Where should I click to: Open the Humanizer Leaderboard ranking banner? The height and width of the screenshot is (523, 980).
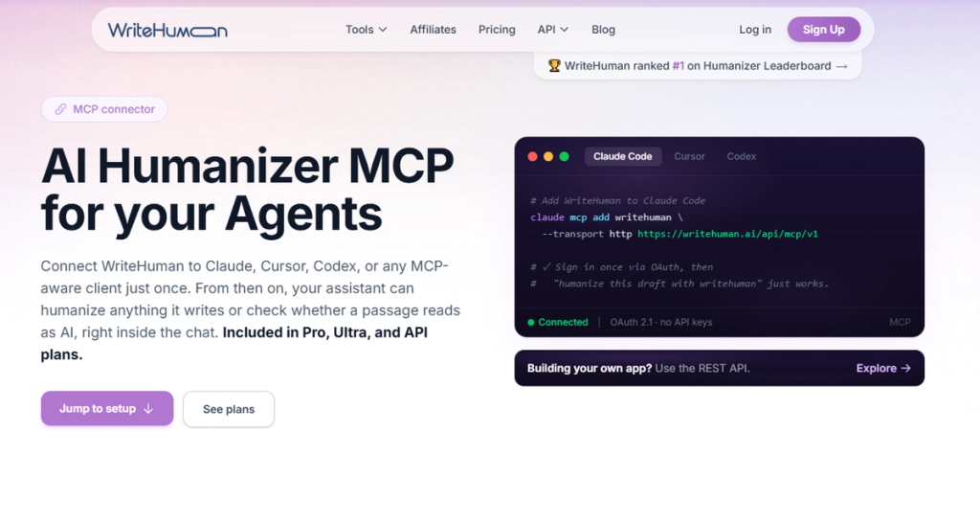pyautogui.click(x=698, y=66)
